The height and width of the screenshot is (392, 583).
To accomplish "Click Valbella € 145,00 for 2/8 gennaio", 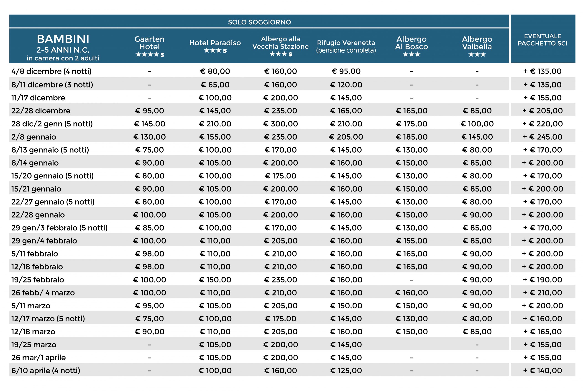I will pyautogui.click(x=477, y=137).
